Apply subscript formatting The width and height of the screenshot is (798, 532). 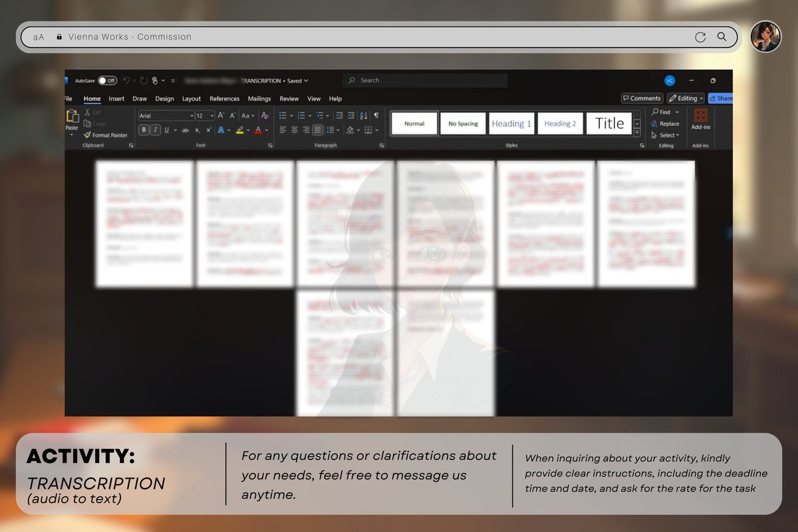tap(198, 130)
